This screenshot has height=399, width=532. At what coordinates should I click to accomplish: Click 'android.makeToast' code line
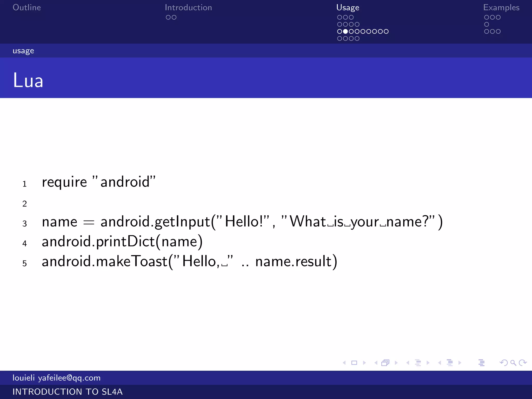pos(190,261)
